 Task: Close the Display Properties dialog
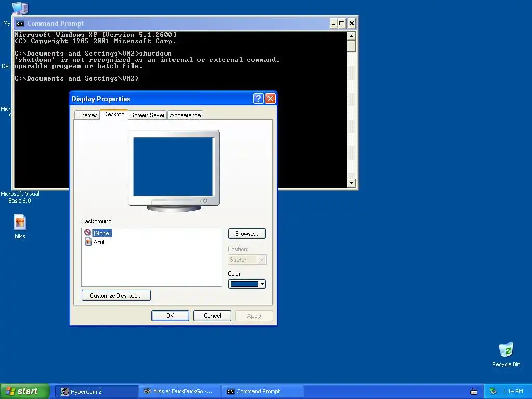coord(270,99)
